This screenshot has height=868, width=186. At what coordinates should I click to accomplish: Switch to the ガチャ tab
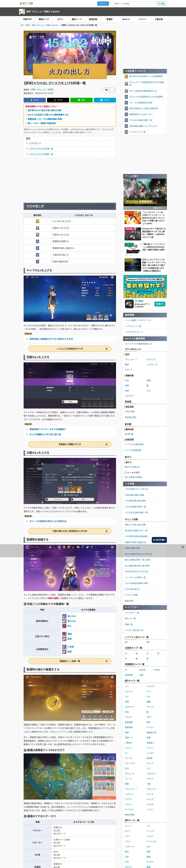(x=60, y=19)
